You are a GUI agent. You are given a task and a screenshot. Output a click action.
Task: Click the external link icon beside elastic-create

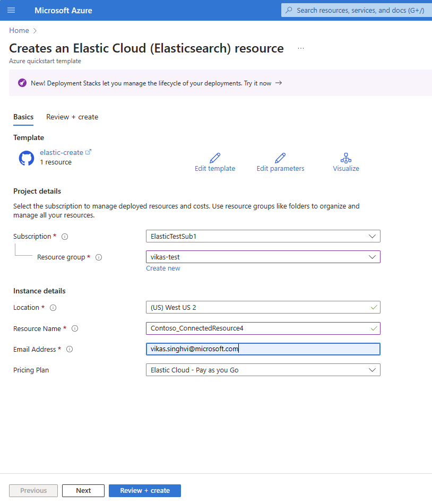click(88, 152)
